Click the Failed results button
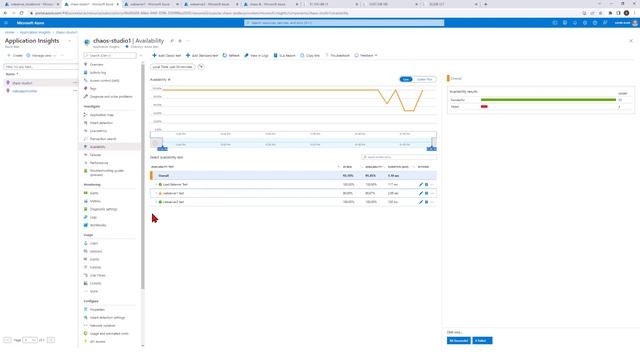Image resolution: width=640 pixels, height=360 pixels. coord(482,340)
